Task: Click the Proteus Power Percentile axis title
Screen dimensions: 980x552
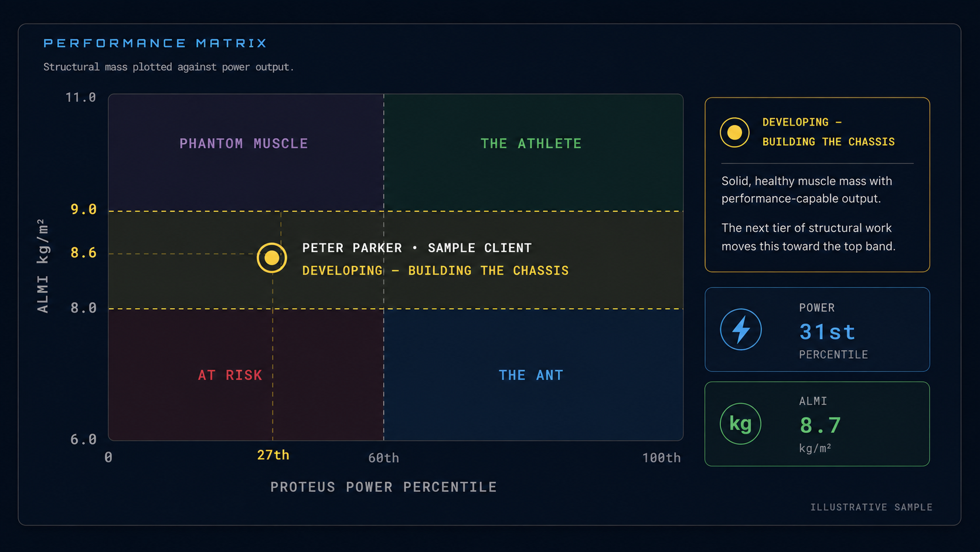Action: point(384,487)
